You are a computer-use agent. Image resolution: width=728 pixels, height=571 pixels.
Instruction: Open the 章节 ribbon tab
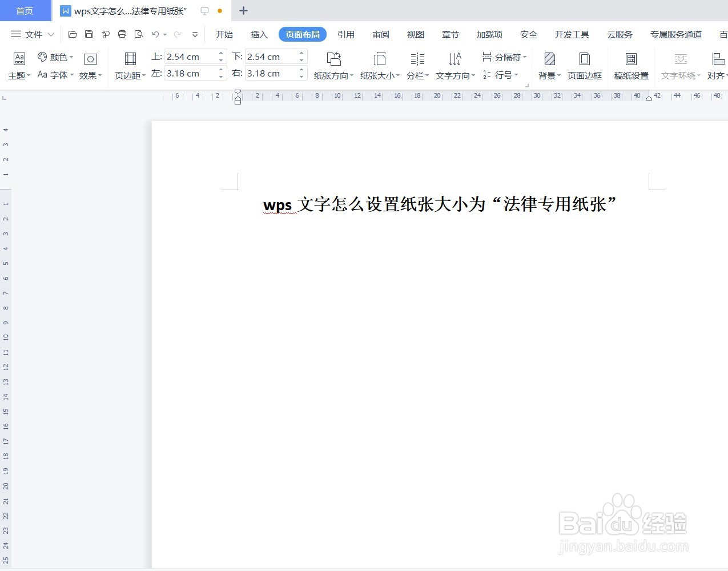[451, 34]
